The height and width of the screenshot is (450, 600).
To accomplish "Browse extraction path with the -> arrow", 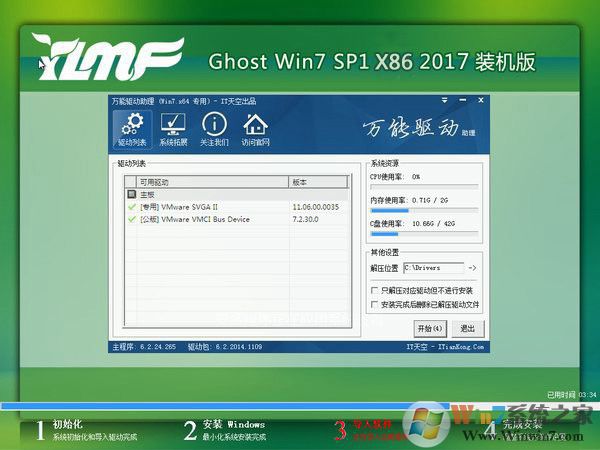I will click(472, 268).
